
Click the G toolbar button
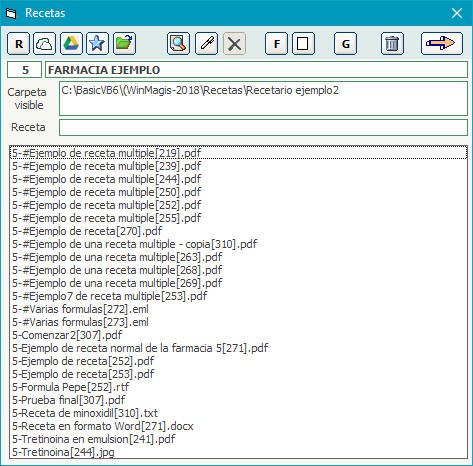pos(345,44)
